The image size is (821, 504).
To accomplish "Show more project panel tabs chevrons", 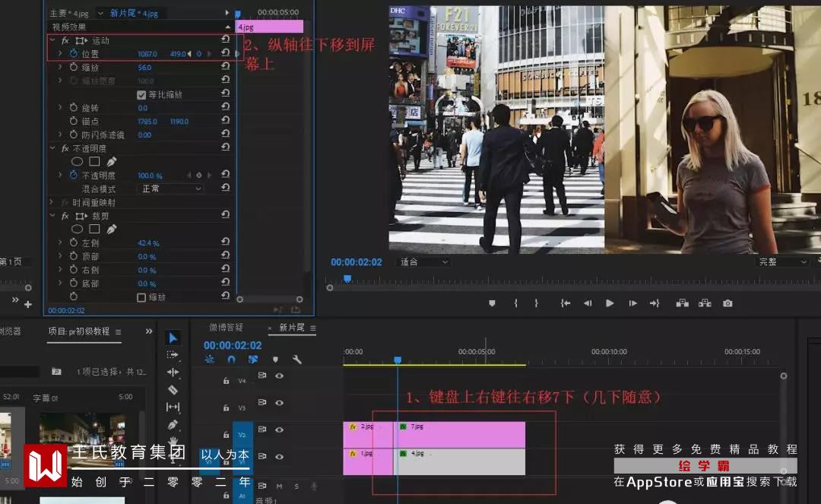I will [149, 331].
